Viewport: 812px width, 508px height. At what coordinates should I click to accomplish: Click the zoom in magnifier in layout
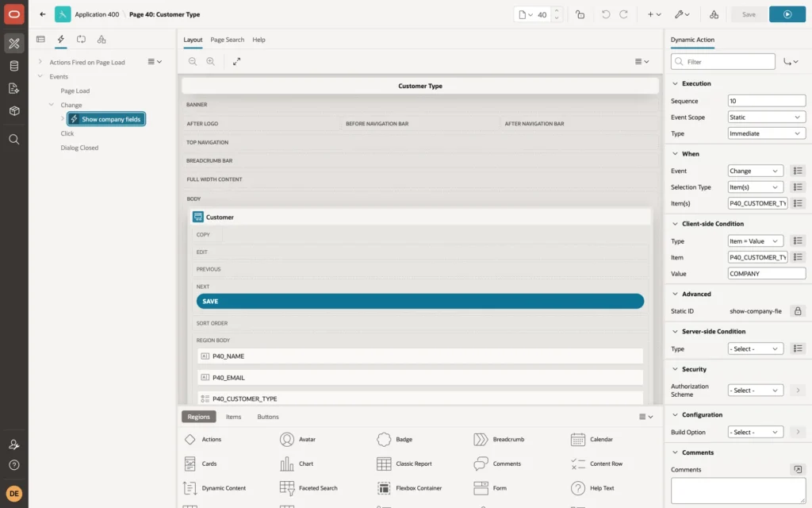(211, 61)
